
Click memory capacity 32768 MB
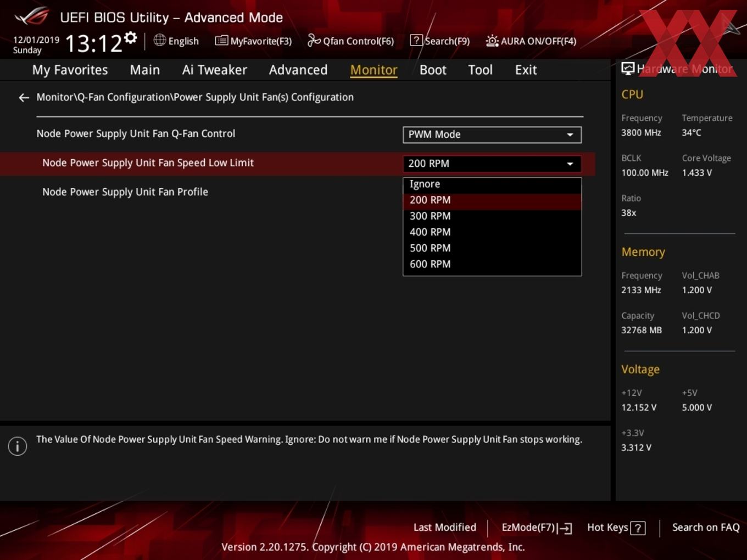point(642,331)
